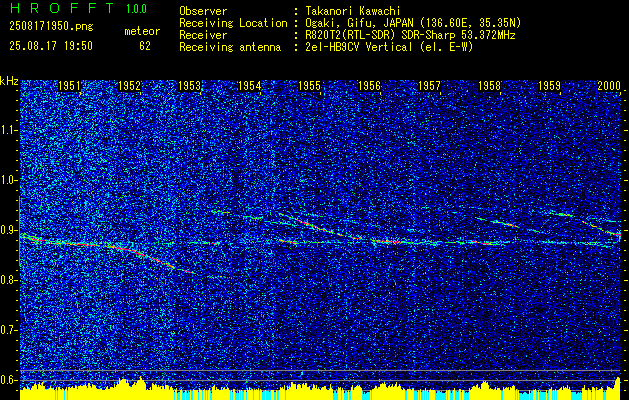Click the date stamp 25.08.17 19:50

click(51, 46)
